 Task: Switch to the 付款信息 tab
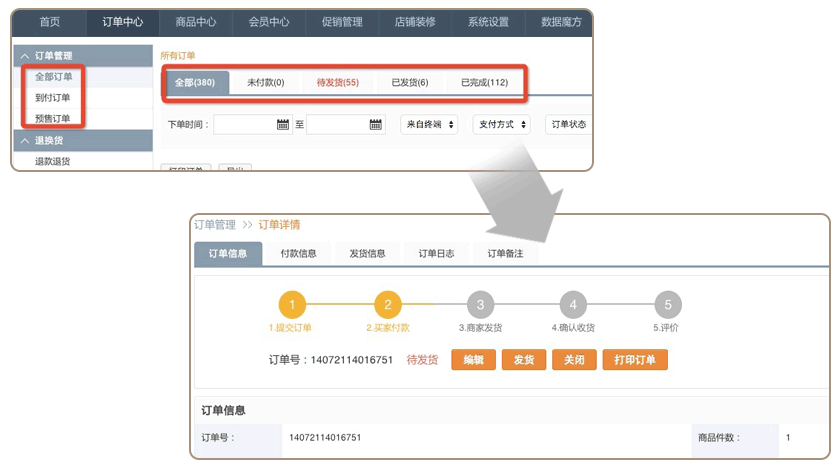(x=298, y=254)
